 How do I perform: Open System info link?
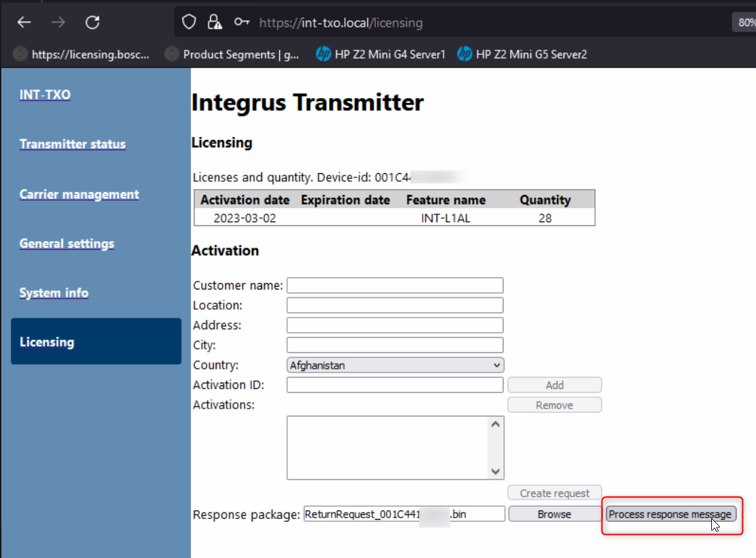(x=54, y=293)
